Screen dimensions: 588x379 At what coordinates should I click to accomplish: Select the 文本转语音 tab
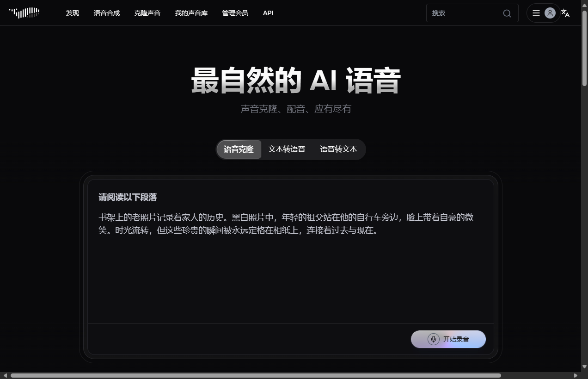pos(287,149)
